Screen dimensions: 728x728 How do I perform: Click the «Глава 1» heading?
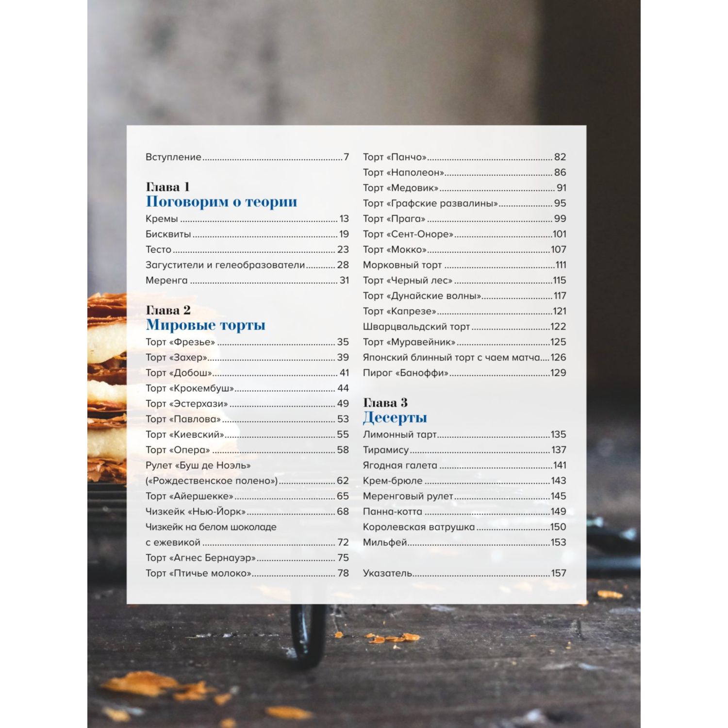click(168, 187)
